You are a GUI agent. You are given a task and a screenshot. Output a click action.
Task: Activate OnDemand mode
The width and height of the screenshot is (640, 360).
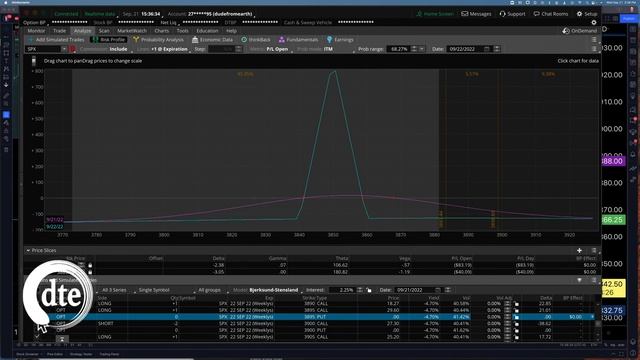point(579,31)
